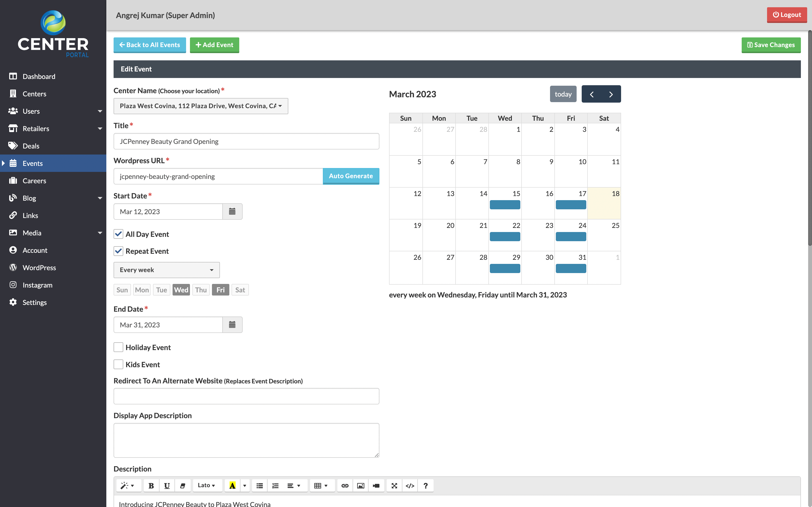Open the Start Date calendar picker icon
This screenshot has height=507, width=812.
(232, 211)
